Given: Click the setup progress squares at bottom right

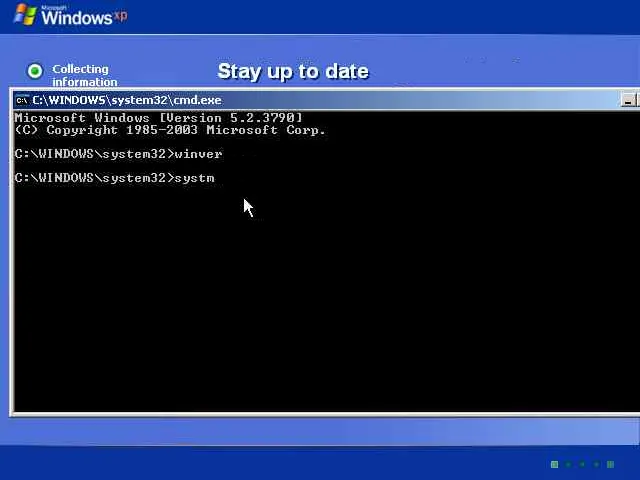Looking at the screenshot, I should point(582,464).
